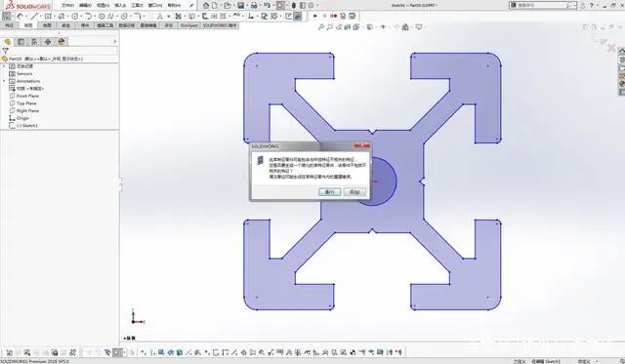Click the red X cancel sketch icon
The image size is (625, 364).
click(612, 48)
